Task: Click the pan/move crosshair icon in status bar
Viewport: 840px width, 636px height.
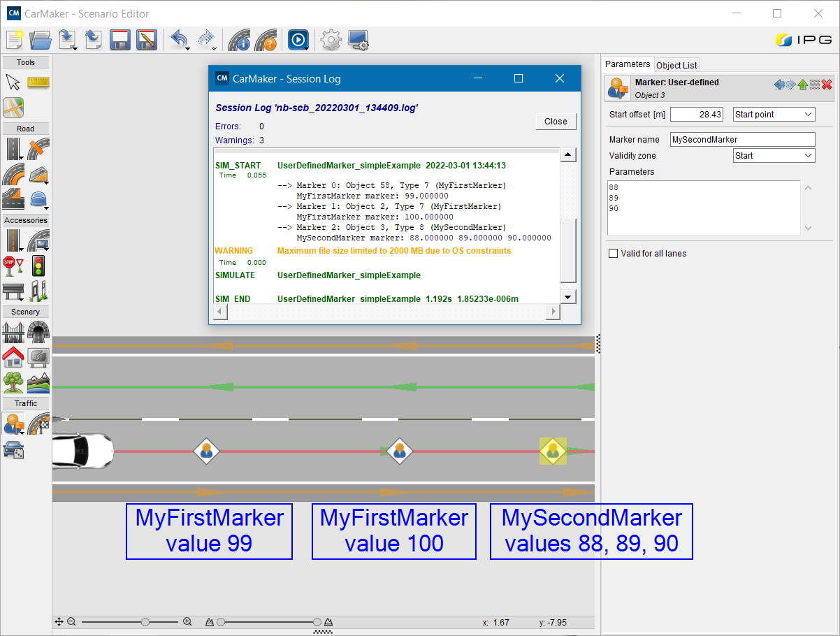Action: coord(59,621)
